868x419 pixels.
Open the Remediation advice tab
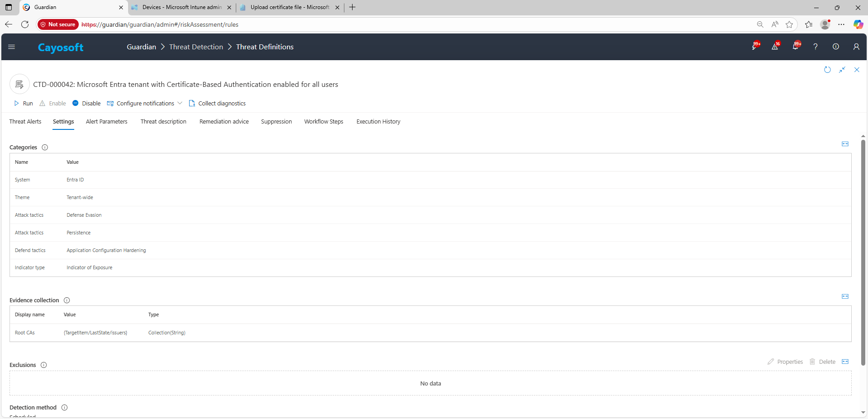(x=224, y=122)
